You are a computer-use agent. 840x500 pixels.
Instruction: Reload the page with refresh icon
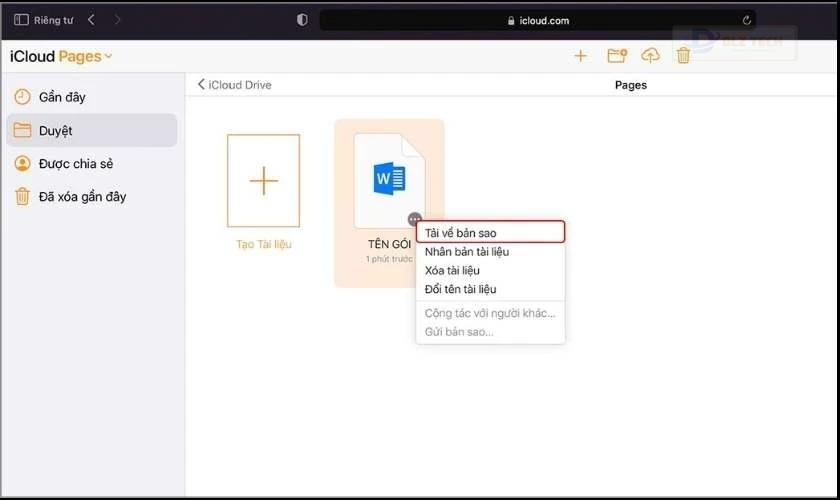[746, 20]
